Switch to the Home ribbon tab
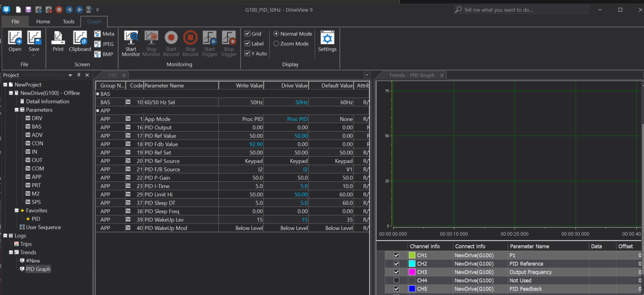The width and height of the screenshot is (644, 295). click(x=43, y=21)
